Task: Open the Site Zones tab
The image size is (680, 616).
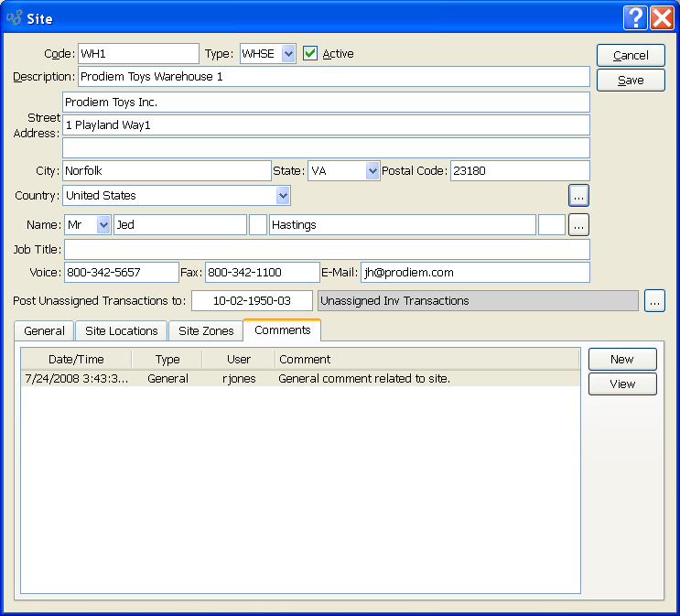Action: (206, 331)
